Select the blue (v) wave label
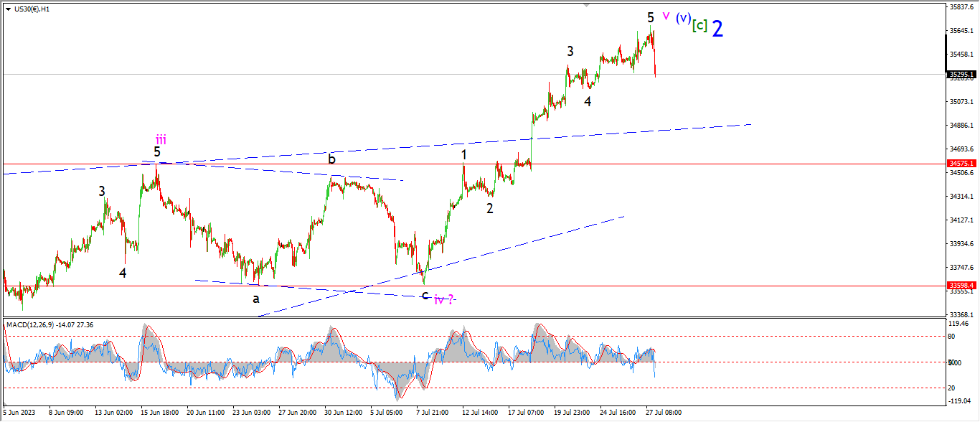This screenshot has height=422, width=980. click(682, 18)
